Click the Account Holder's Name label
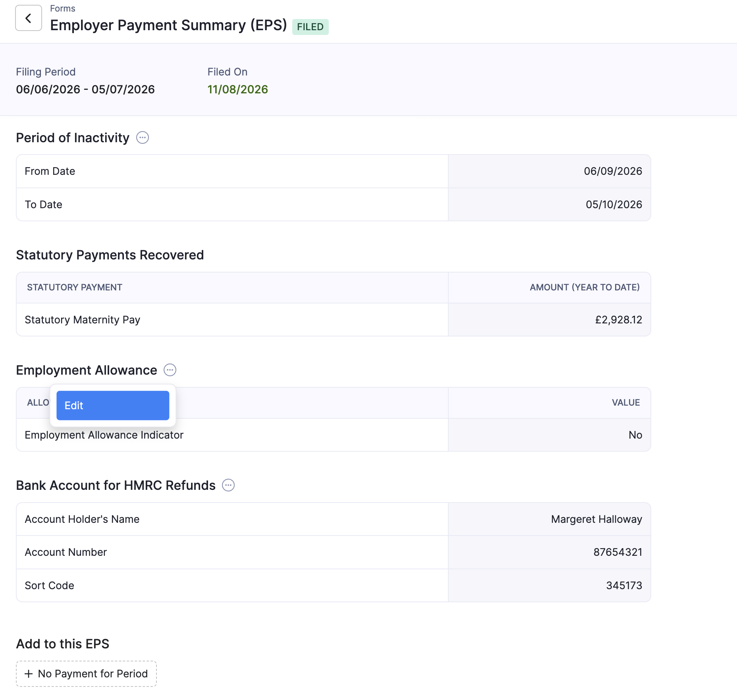The width and height of the screenshot is (737, 700). [82, 519]
